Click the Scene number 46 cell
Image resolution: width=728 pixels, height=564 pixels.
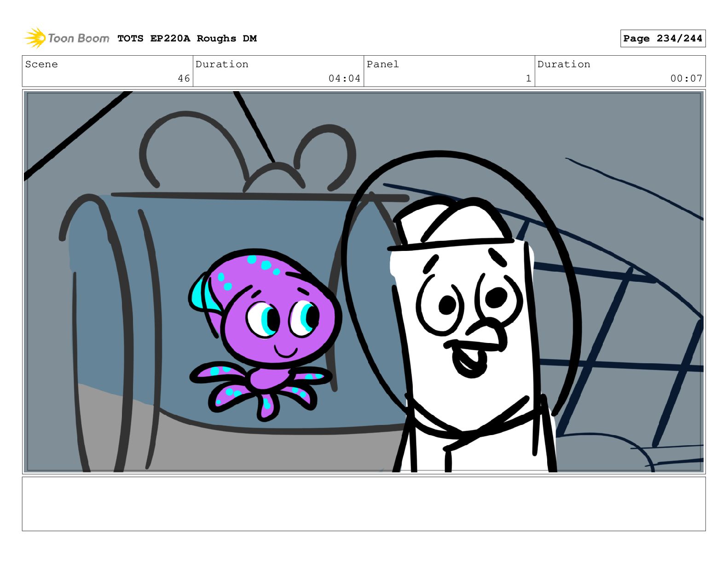(108, 71)
